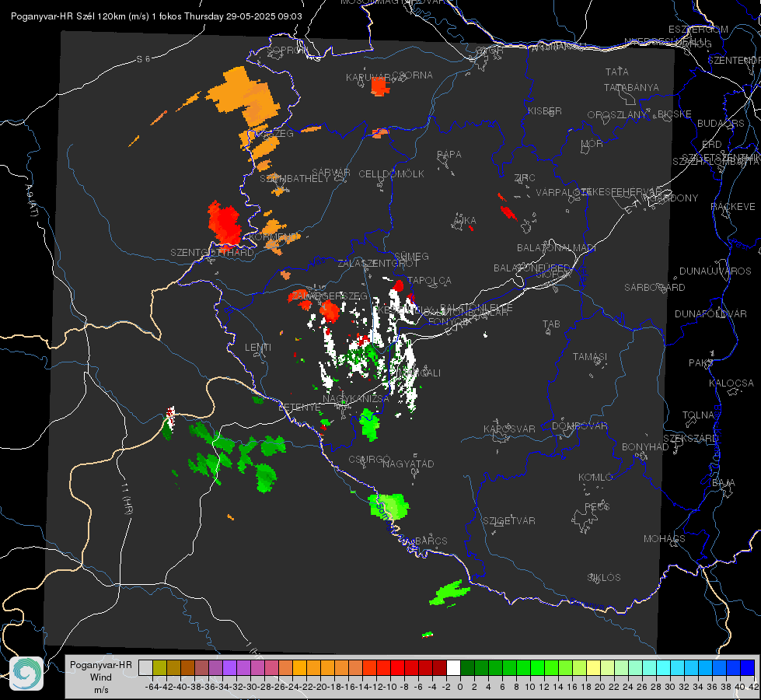Click the bright green radar echo northwest of Barcs
The image size is (761, 700).
(389, 506)
